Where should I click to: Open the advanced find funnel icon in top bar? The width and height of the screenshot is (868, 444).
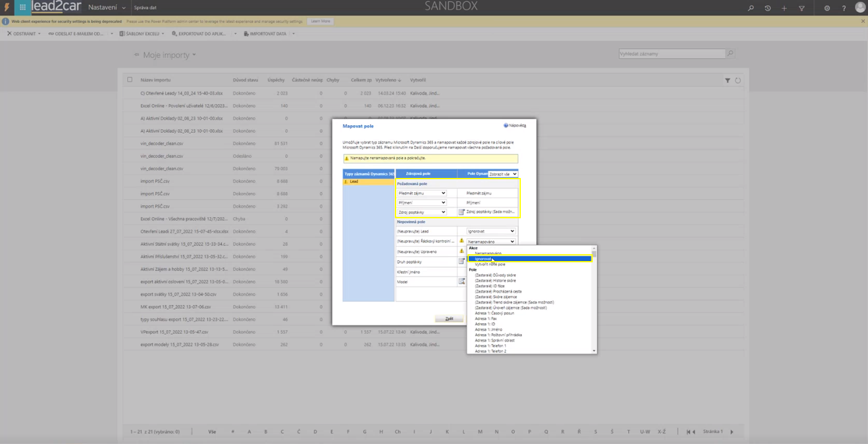click(x=801, y=8)
